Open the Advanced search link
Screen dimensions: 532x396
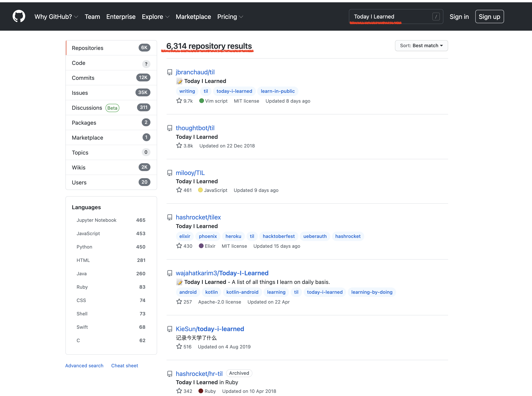pos(84,365)
